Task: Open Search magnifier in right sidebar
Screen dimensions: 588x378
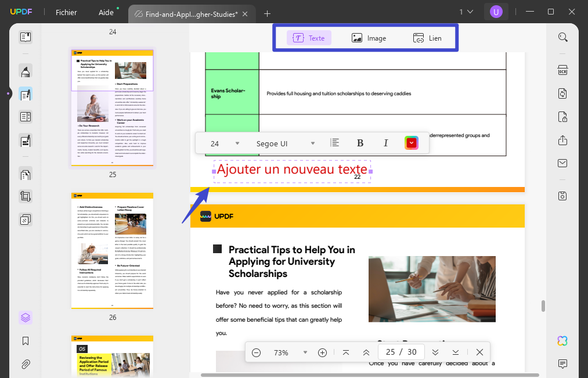Action: [562, 37]
